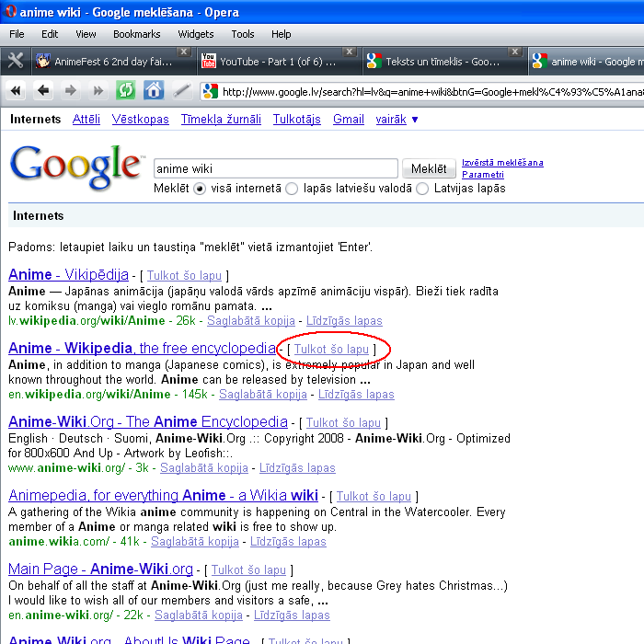
Task: Go back with the Back arrow
Action: click(43, 90)
